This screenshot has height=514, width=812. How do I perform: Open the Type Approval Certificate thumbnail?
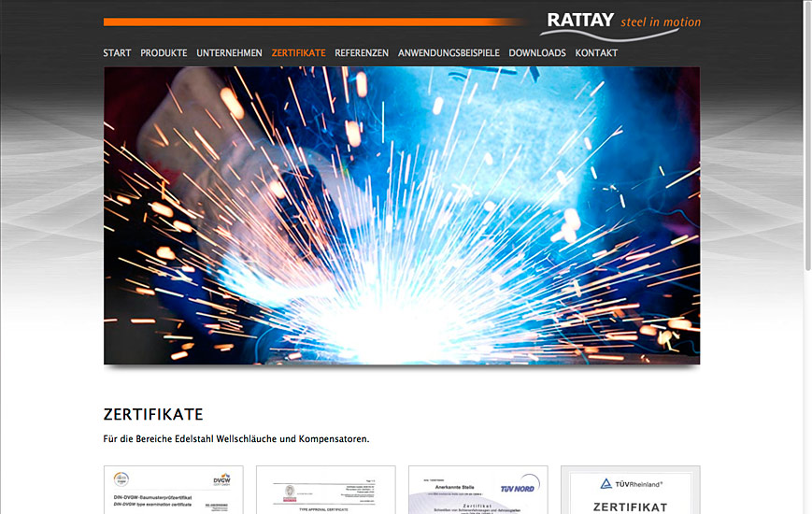pyautogui.click(x=326, y=490)
